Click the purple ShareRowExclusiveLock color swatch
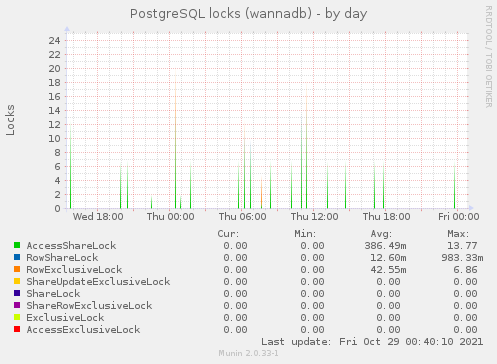This screenshot has height=364, width=497. (17, 305)
